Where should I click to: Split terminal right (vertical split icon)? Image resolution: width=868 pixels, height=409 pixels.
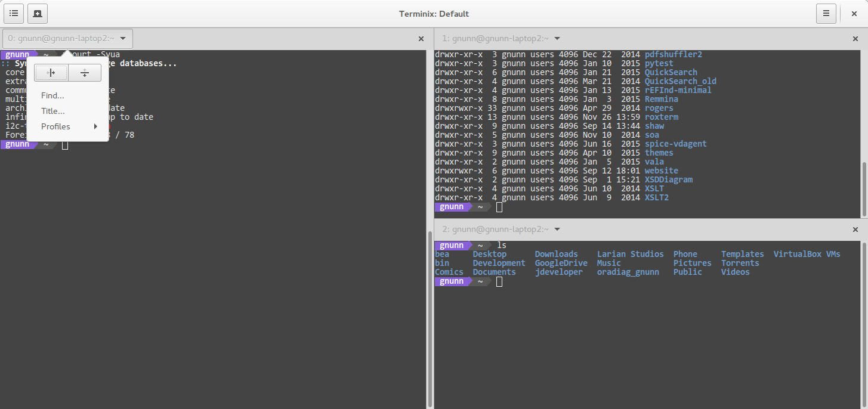pos(51,73)
